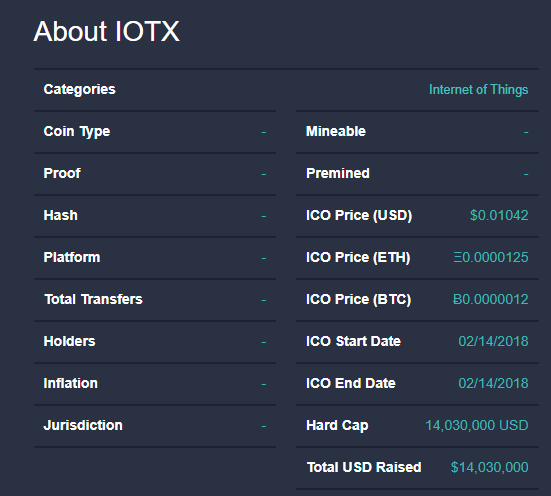The height and width of the screenshot is (496, 551).
Task: Click the Coin Type row label
Action: pyautogui.click(x=77, y=131)
